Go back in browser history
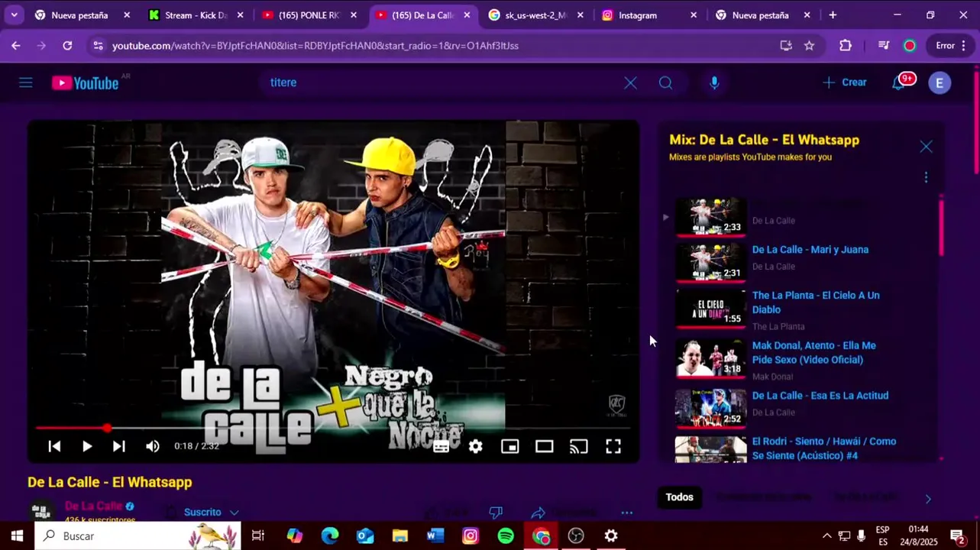Screen dimensions: 980x550 16,46
